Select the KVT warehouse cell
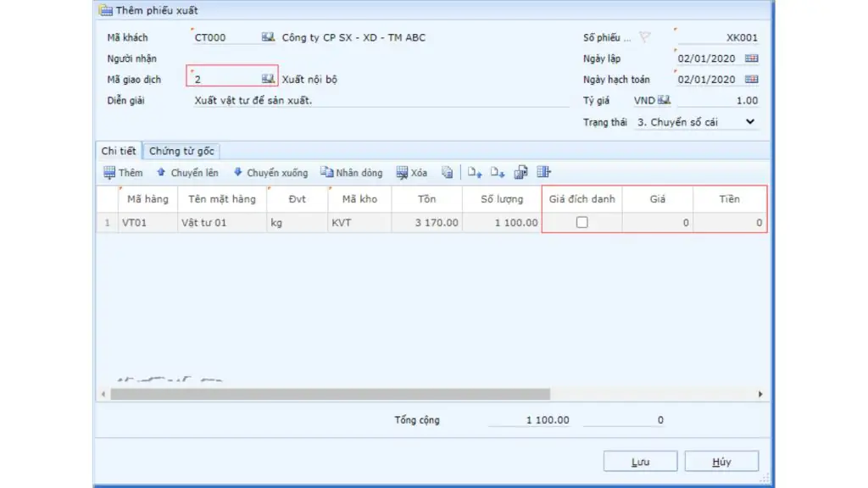The width and height of the screenshot is (868, 488). click(359, 223)
